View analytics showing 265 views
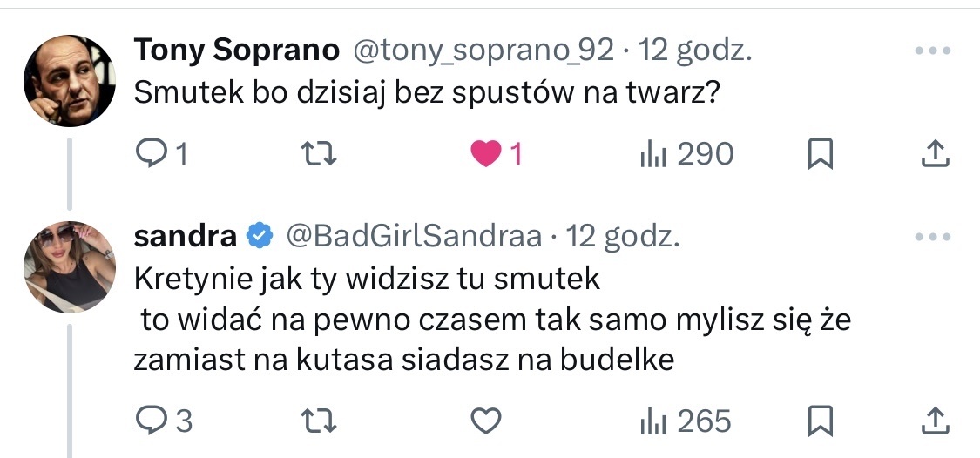Image resolution: width=980 pixels, height=458 pixels. pyautogui.click(x=687, y=422)
